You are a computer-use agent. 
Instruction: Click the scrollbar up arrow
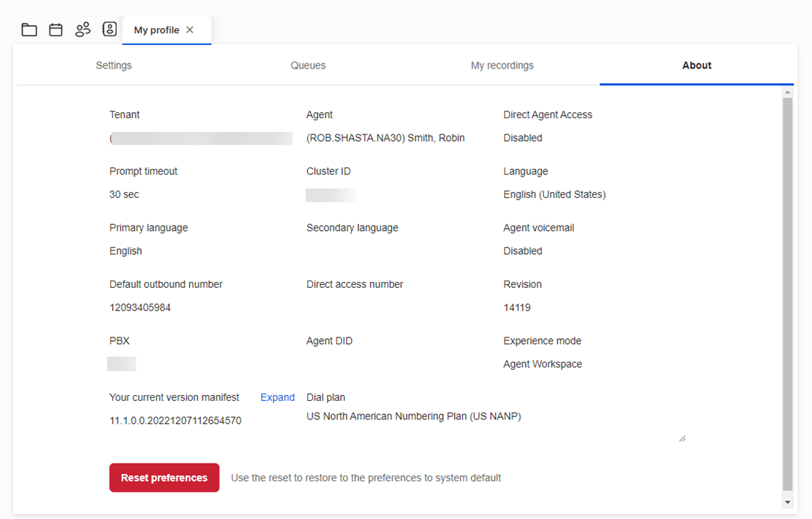[x=788, y=92]
